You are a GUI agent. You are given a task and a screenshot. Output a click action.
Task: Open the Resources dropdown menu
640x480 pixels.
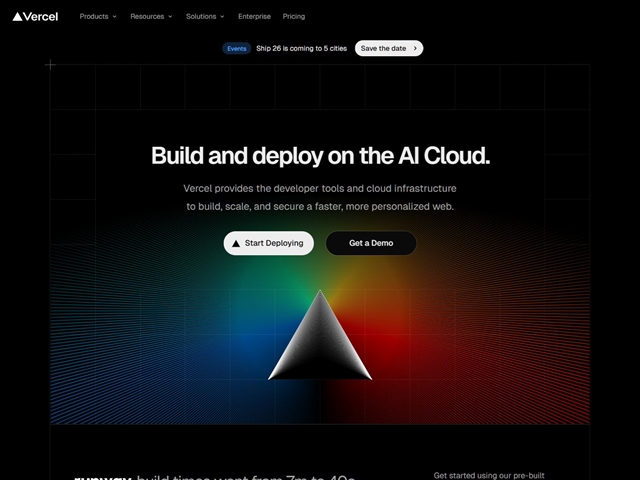(151, 17)
